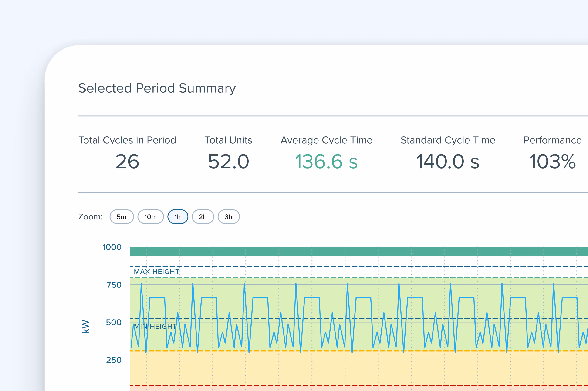Click the solid green band at chart top

pyautogui.click(x=359, y=252)
